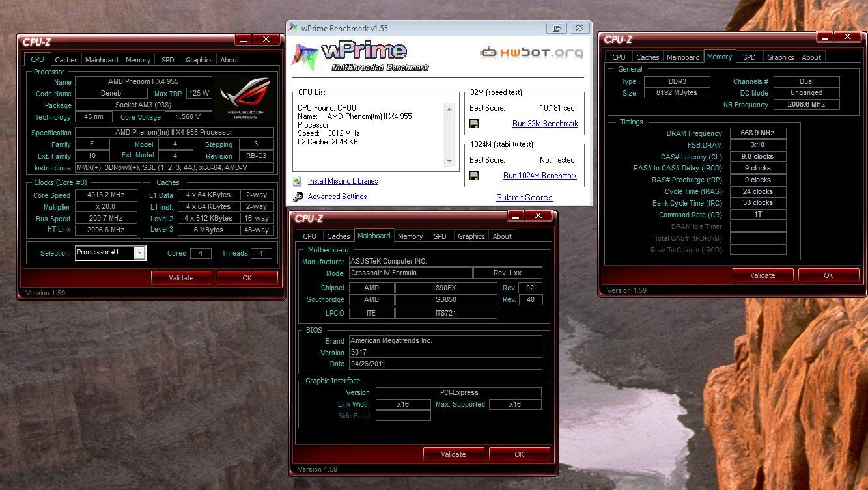
Task: Open About tab in the CPU-Z processor window
Action: [x=230, y=60]
